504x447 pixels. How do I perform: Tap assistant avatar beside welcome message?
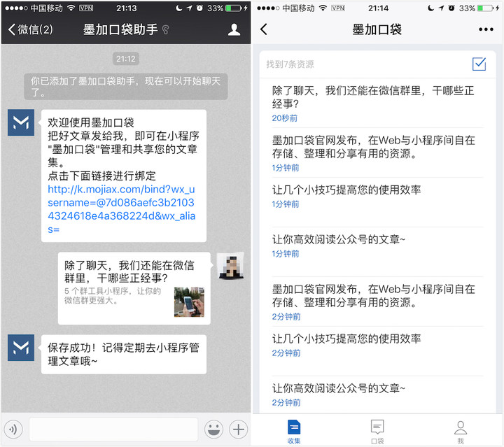[21, 122]
